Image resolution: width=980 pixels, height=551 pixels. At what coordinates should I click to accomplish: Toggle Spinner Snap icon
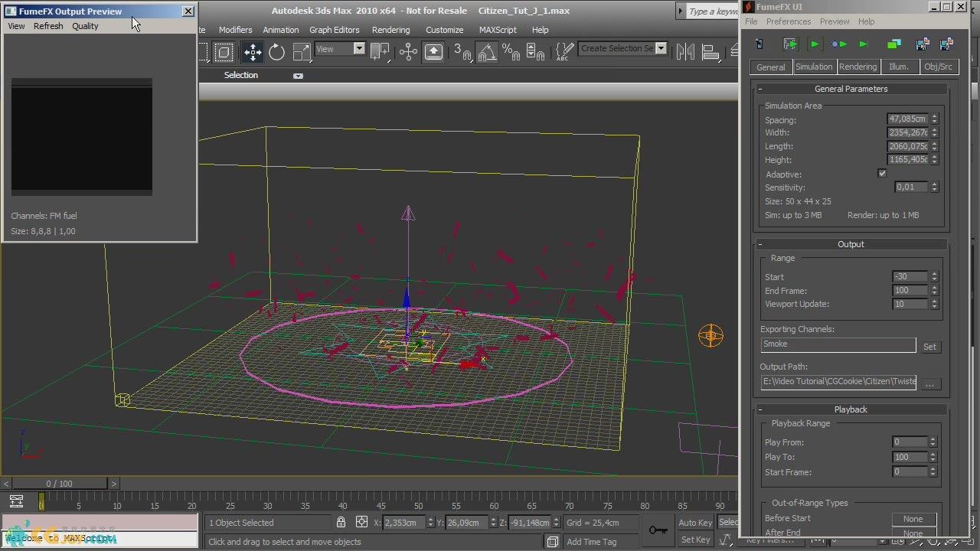tap(535, 51)
